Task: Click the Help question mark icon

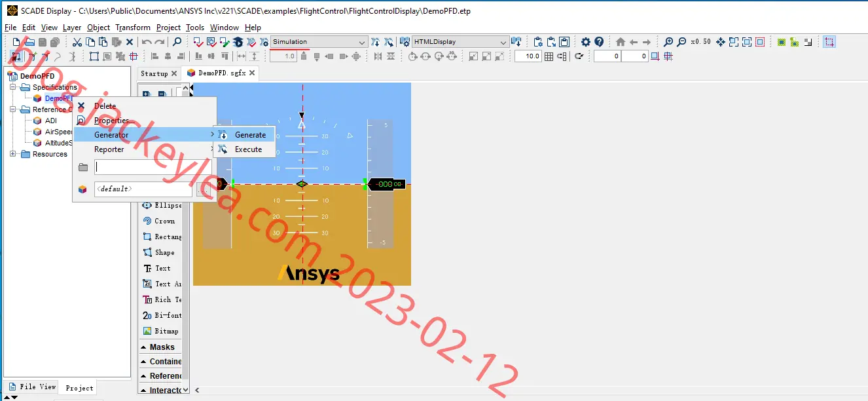Action: click(x=599, y=42)
